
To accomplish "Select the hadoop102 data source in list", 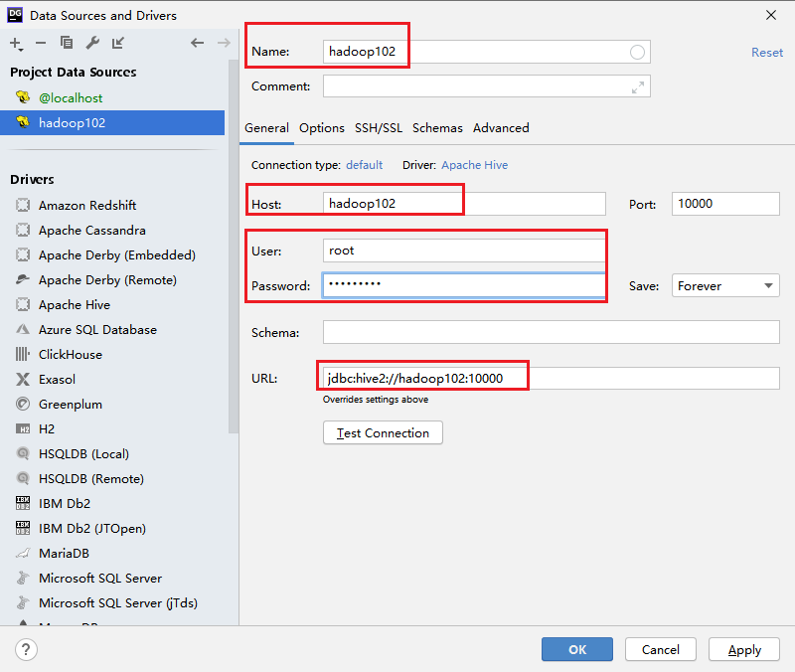I will (112, 122).
